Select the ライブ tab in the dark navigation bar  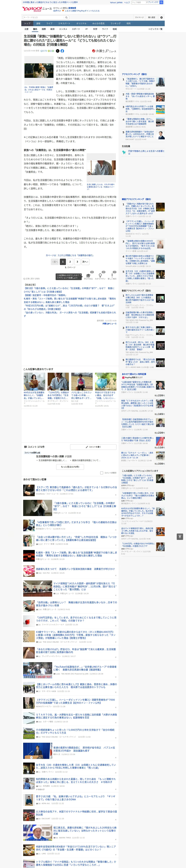tap(49, 24)
